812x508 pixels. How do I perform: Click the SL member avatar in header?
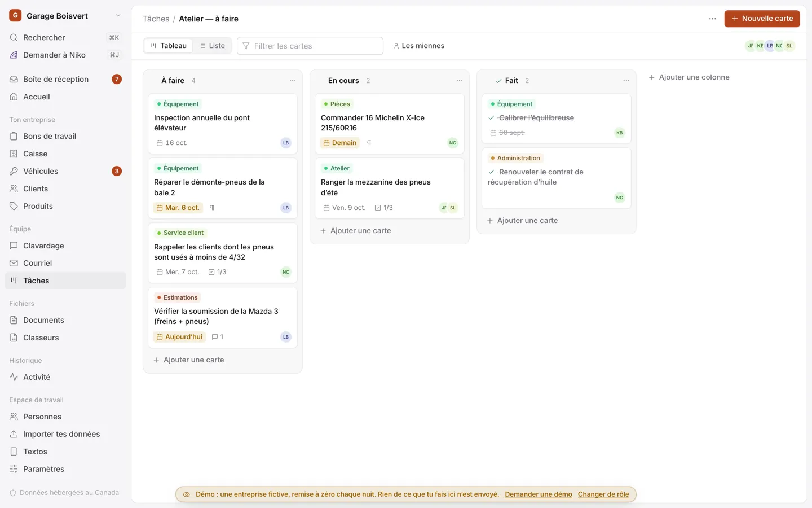(x=789, y=46)
